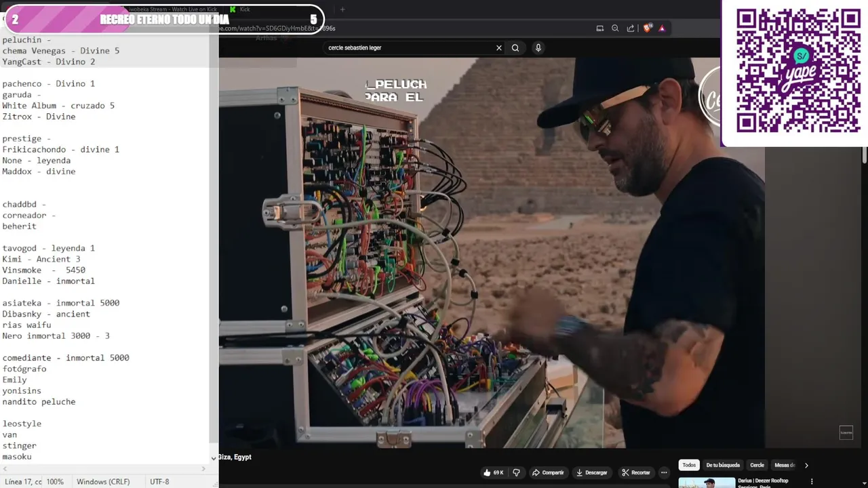This screenshot has width=868, height=488.
Task: Click the line 'YangCast - Divino 2'
Action: click(49, 62)
